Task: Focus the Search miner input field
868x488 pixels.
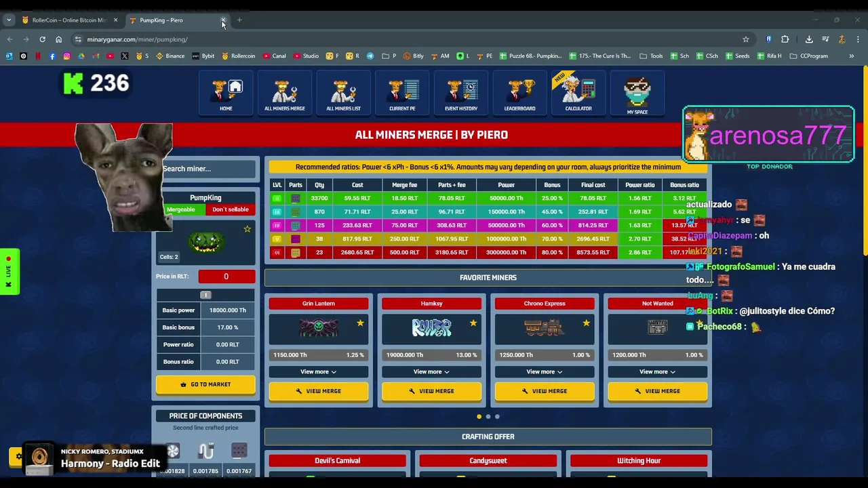Action: pyautogui.click(x=205, y=169)
